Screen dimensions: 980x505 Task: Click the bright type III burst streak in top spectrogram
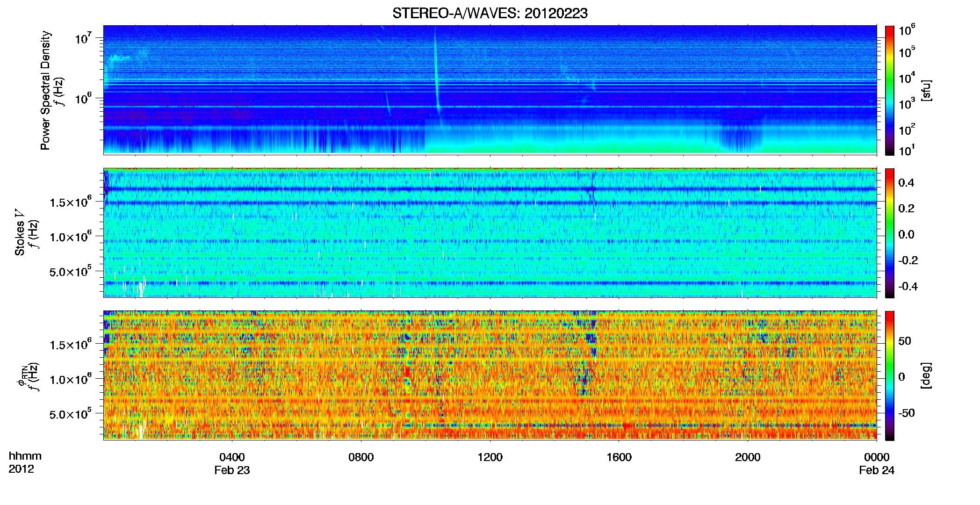click(437, 70)
